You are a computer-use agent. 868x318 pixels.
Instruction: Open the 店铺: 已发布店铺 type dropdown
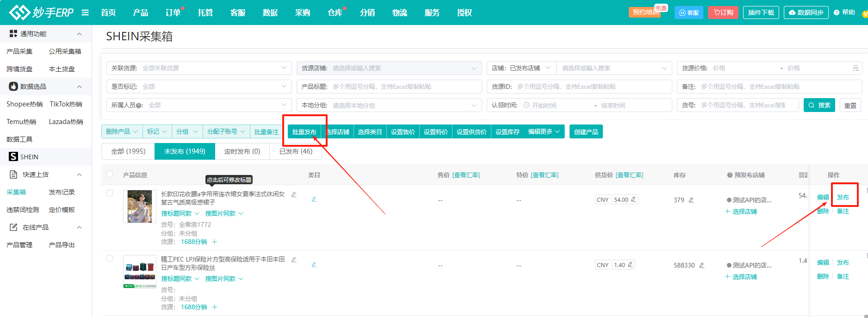(521, 68)
